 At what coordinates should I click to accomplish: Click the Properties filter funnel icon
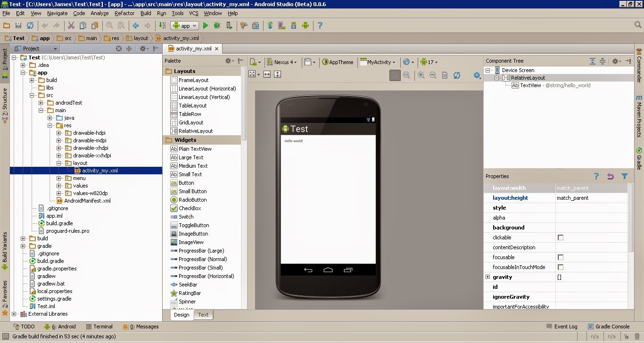(625, 176)
